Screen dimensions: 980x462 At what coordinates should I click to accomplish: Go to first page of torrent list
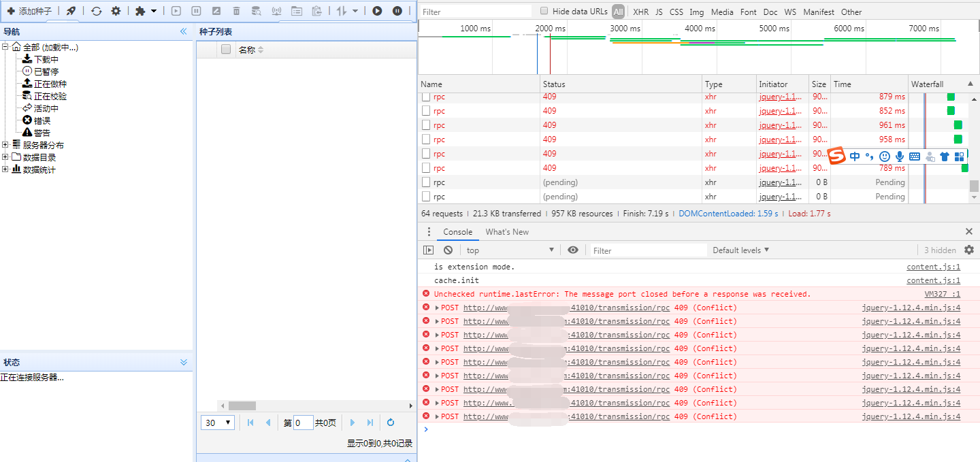tap(250, 423)
